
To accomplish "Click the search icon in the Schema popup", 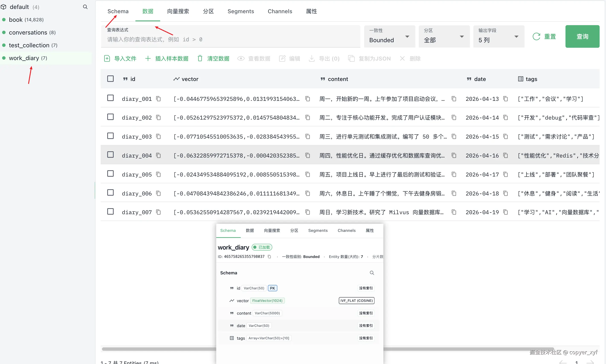I will (x=372, y=273).
